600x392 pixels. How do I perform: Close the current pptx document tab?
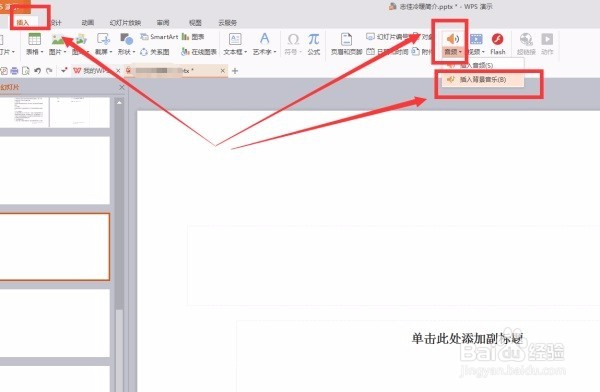pyautogui.click(x=222, y=71)
